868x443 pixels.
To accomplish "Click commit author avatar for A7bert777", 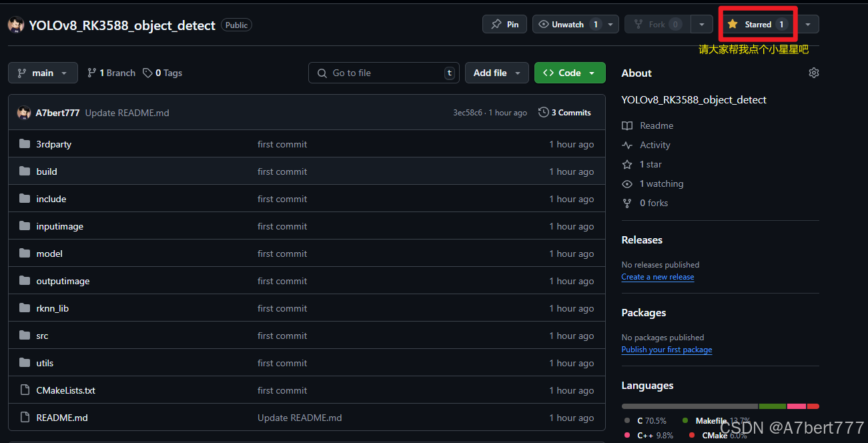I will tap(24, 113).
